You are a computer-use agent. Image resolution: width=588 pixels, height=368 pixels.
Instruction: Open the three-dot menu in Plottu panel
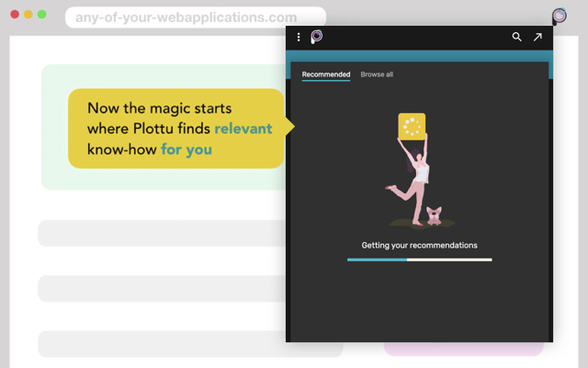point(299,37)
